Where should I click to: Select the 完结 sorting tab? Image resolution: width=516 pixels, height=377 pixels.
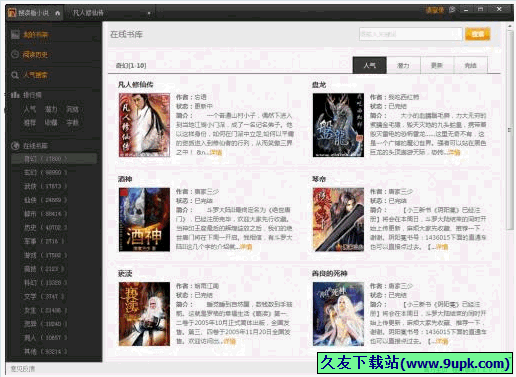coord(470,65)
